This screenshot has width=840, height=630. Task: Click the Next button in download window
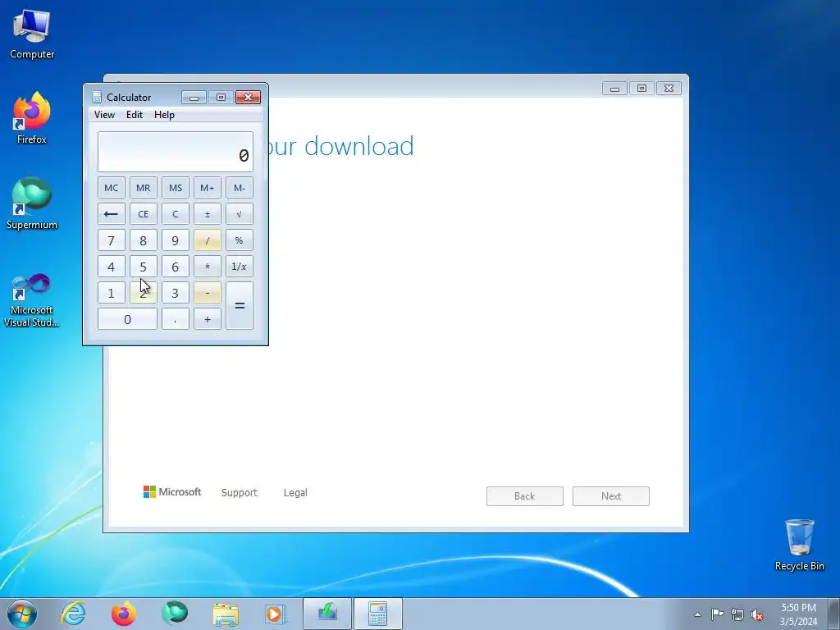pyautogui.click(x=610, y=496)
